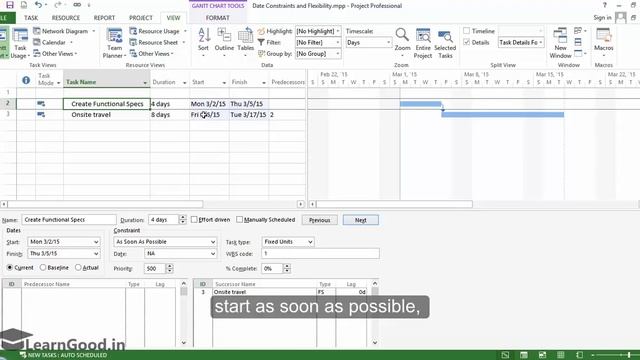Screen dimensions: 640x360
Task: Toggle Manually Scheduled checkbox
Action: click(x=240, y=220)
